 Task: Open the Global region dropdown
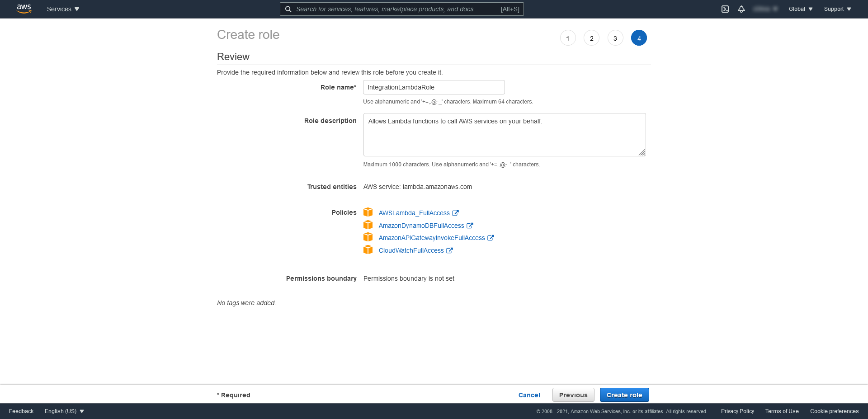(801, 9)
